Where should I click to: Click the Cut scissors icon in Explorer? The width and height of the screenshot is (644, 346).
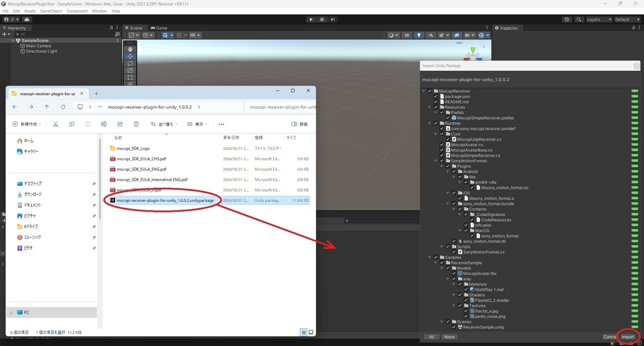(x=55, y=124)
